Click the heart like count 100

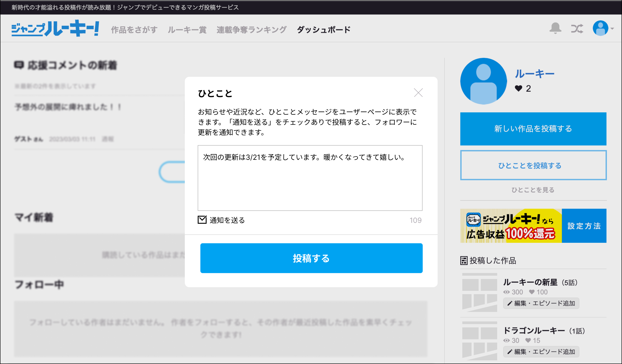point(538,292)
